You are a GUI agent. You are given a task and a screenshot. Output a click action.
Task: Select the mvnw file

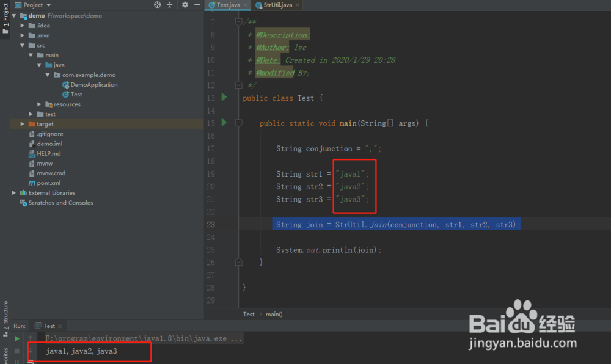(45, 164)
